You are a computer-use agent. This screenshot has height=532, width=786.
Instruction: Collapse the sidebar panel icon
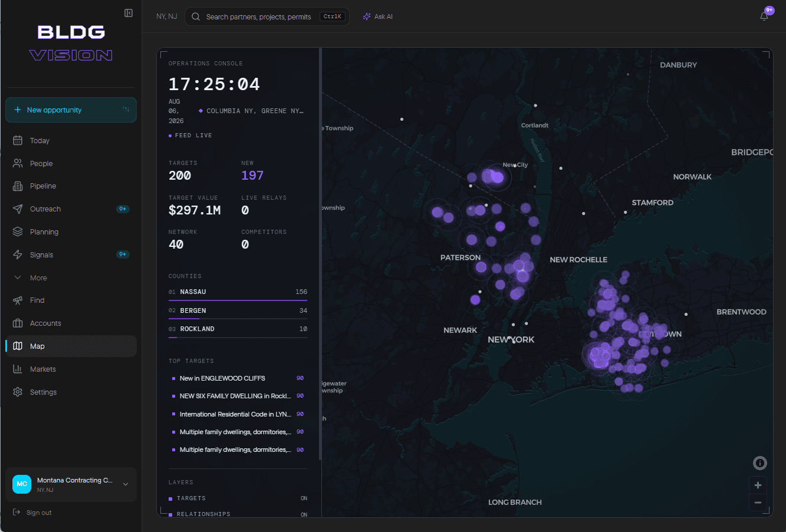[129, 13]
